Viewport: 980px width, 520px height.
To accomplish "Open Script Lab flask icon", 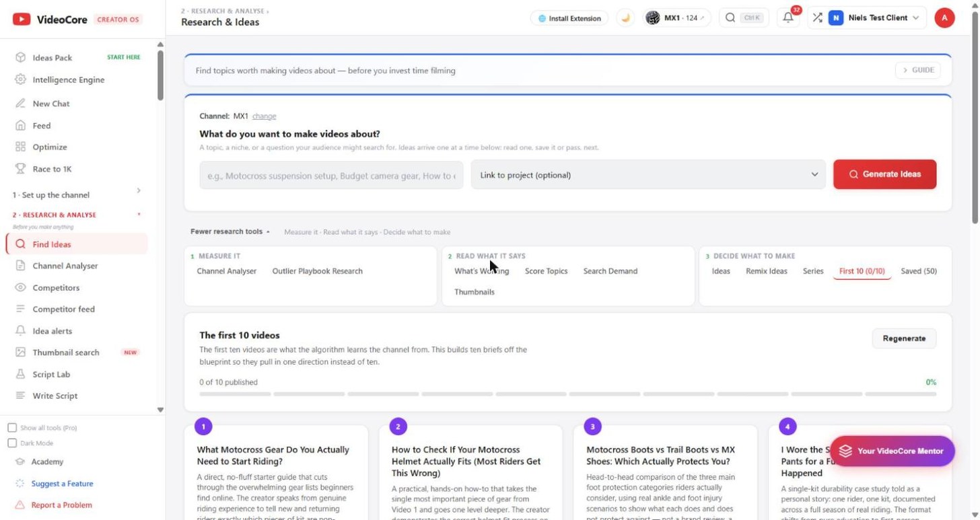I will click(20, 374).
